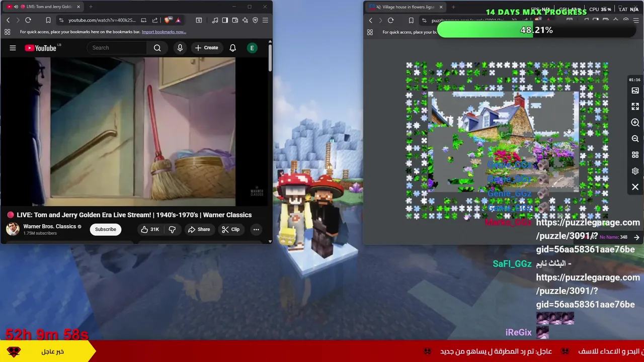The width and height of the screenshot is (644, 362).
Task: Click the iReGix chat username
Action: coord(518,332)
